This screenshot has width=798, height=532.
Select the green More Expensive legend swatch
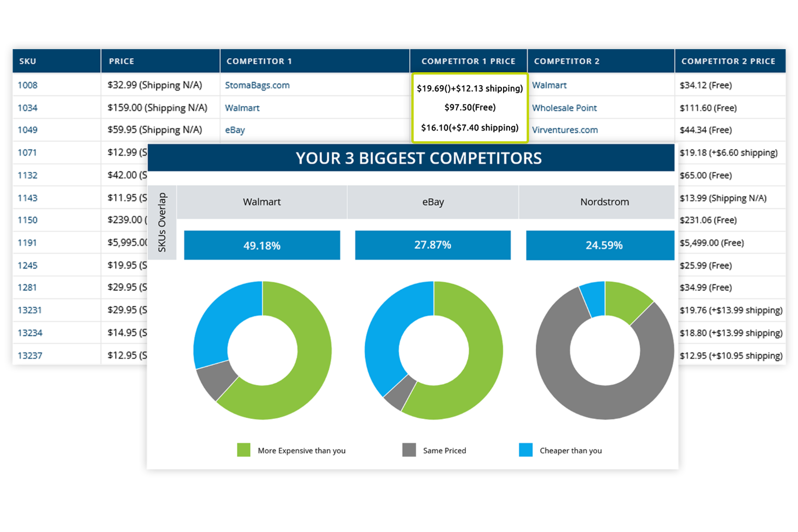click(x=244, y=450)
